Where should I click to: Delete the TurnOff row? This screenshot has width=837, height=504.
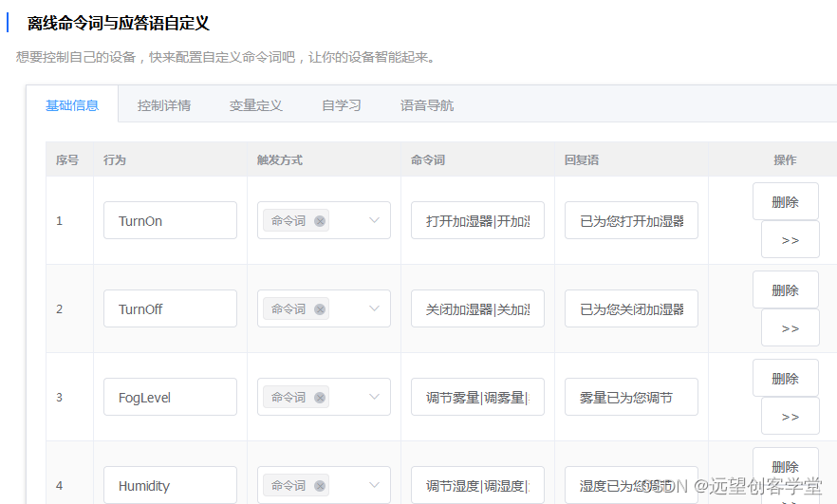[x=785, y=289]
